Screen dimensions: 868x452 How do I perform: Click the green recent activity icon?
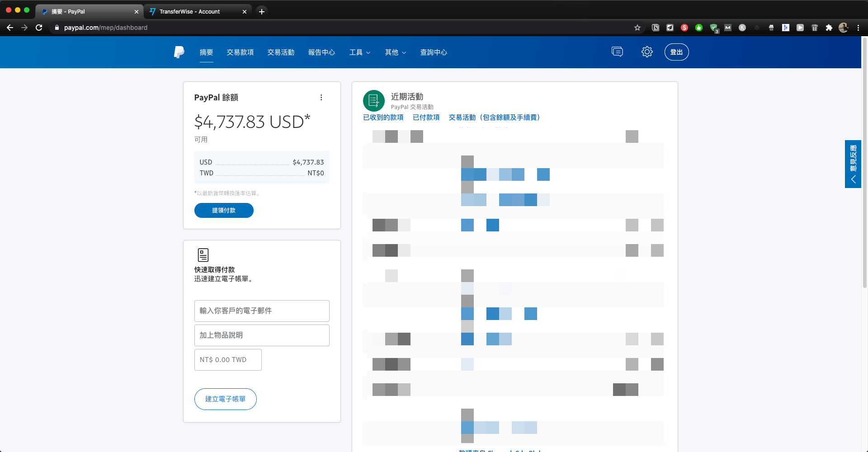(374, 101)
